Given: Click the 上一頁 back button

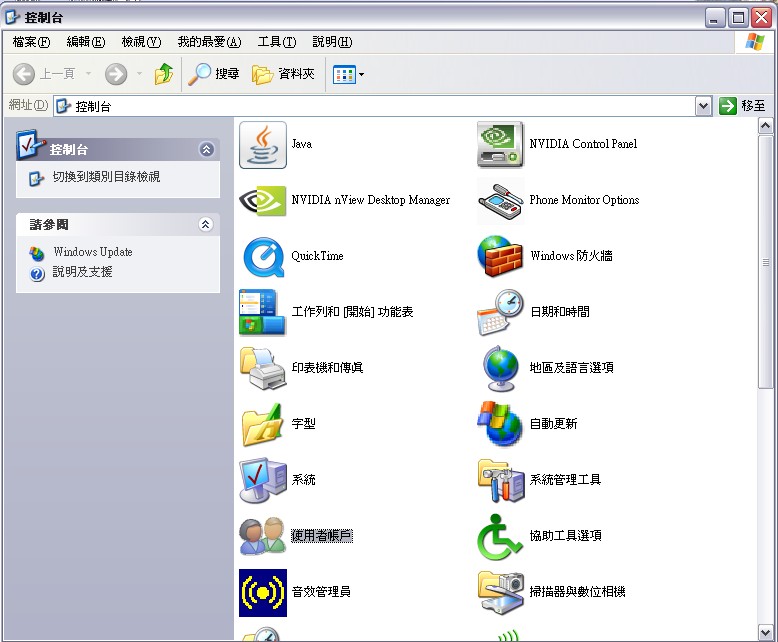Looking at the screenshot, I should click(x=44, y=74).
